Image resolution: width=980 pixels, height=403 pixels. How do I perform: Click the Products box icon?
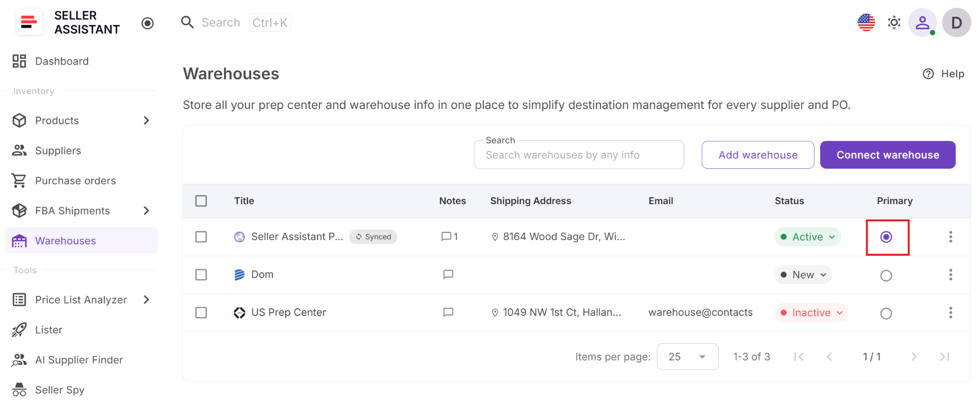click(x=19, y=120)
